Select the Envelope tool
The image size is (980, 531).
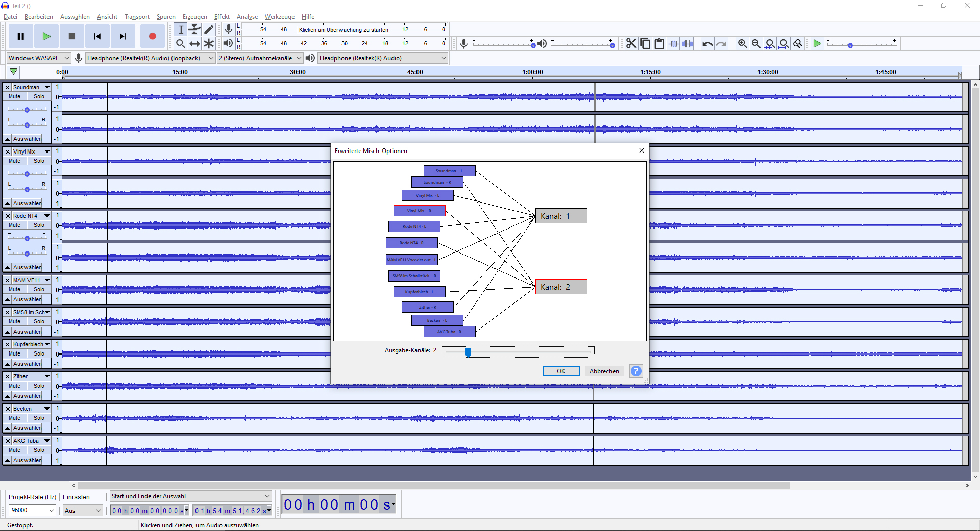[x=194, y=30]
